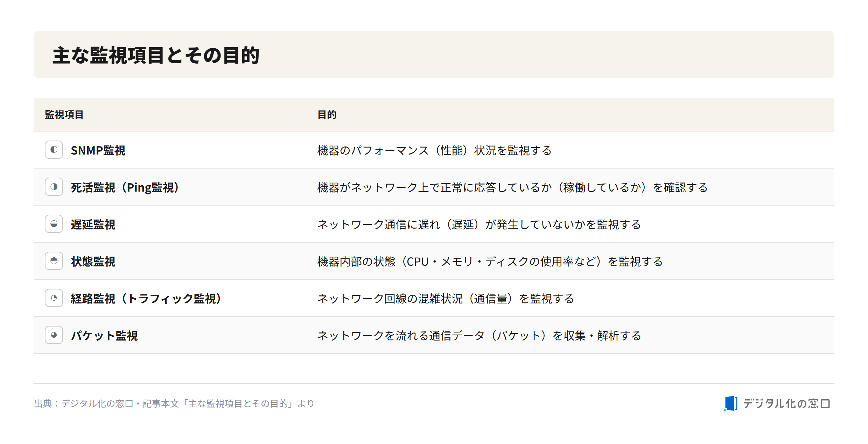Click the SNMP監視 purpose description text
Image resolution: width=868 pixels, height=444 pixels.
[434, 150]
